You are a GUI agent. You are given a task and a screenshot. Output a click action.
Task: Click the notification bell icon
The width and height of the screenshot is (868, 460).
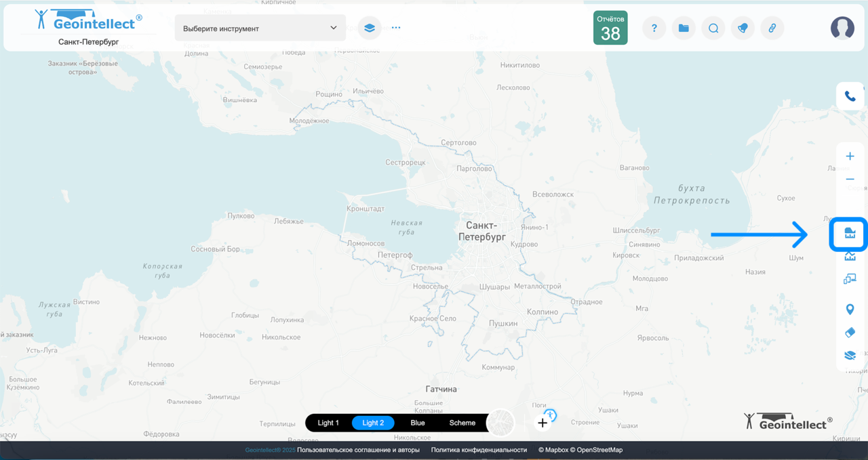(x=743, y=28)
